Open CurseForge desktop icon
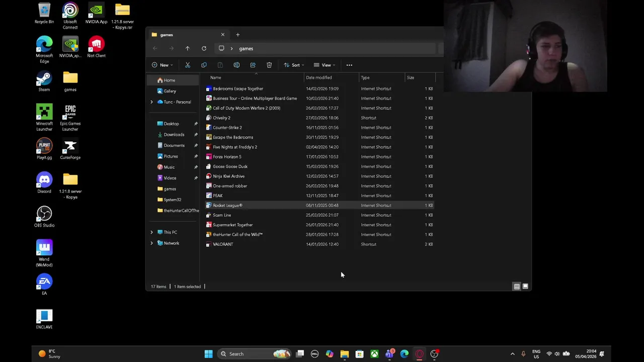The width and height of the screenshot is (644, 362). click(x=70, y=149)
